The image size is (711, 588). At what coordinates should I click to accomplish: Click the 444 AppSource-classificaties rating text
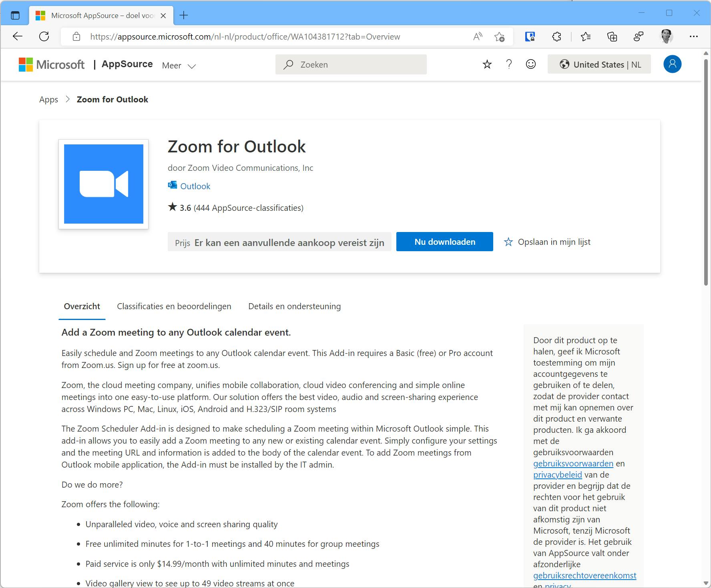pyautogui.click(x=248, y=208)
